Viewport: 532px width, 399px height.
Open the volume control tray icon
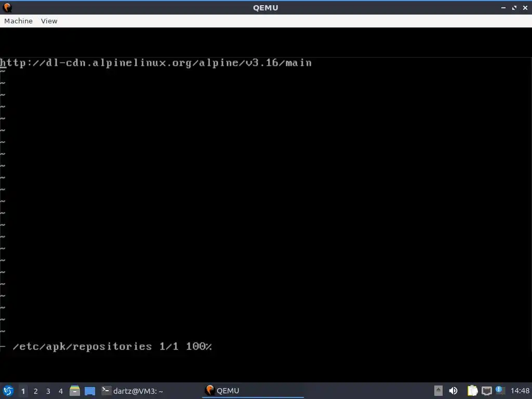453,391
